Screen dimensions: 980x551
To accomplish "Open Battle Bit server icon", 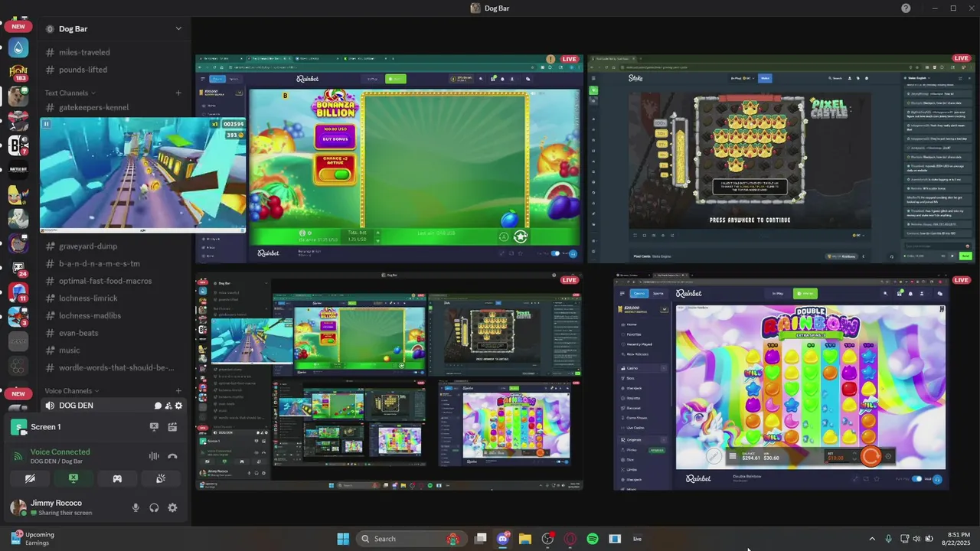I will (x=18, y=170).
